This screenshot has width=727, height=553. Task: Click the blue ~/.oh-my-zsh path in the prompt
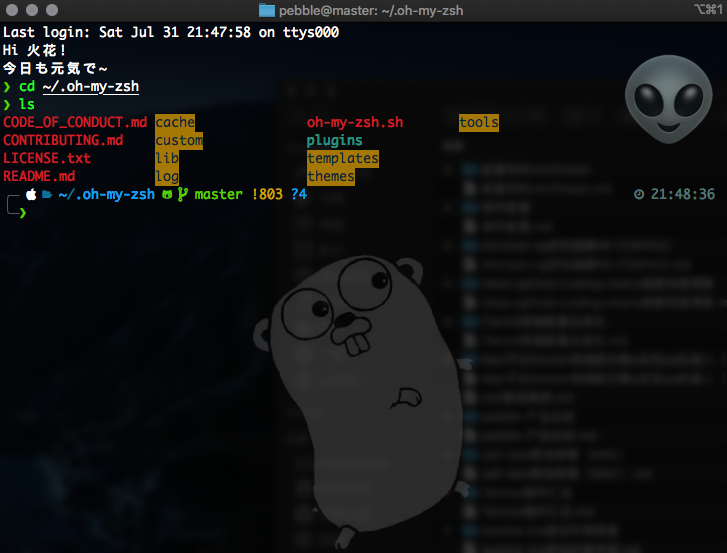107,194
